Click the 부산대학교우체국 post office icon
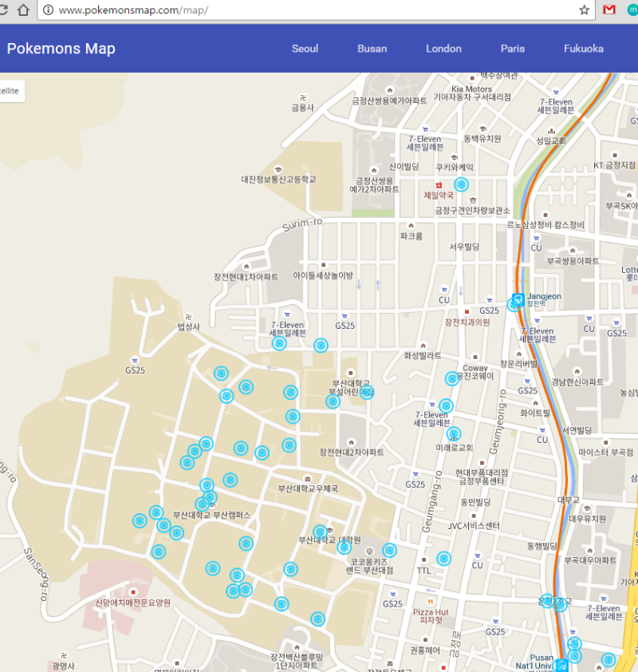This screenshot has height=672, width=638. click(308, 479)
